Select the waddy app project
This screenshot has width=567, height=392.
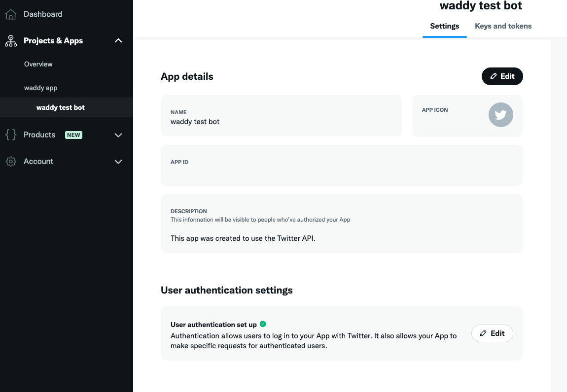point(40,88)
